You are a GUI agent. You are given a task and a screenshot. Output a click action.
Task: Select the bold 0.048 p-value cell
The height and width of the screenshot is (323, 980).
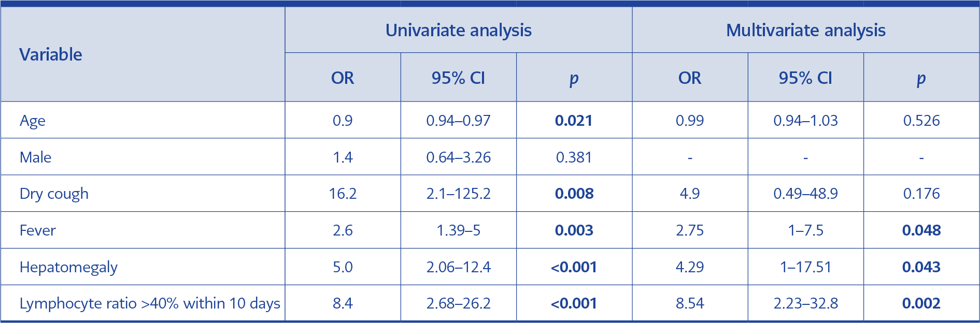coord(921,230)
